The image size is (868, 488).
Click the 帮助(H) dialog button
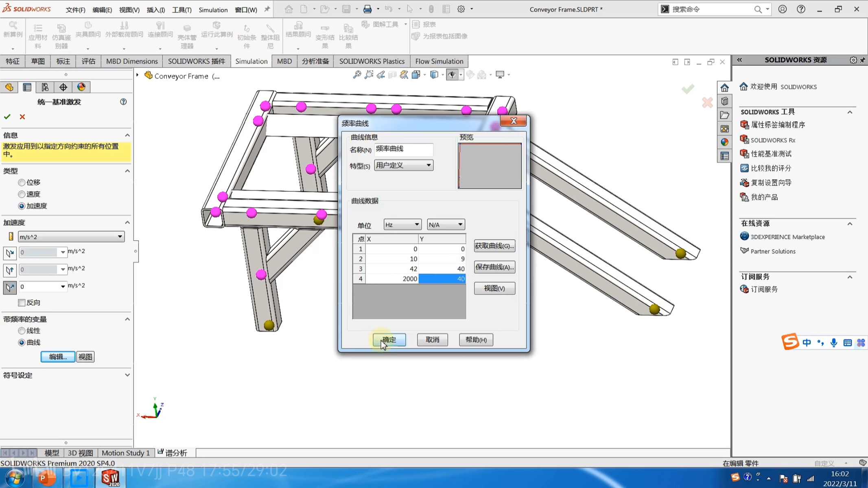[x=476, y=340]
